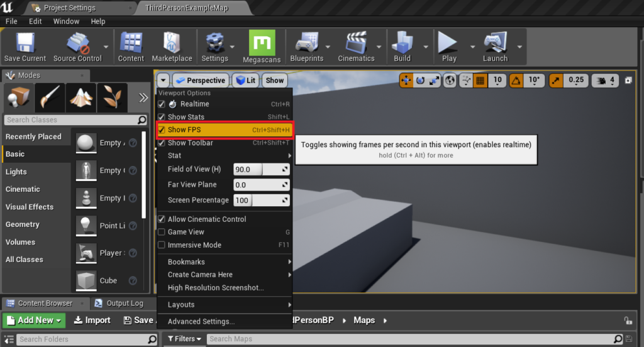Screen dimensions: 644x347
Task: Adjust the Screen Percentage slider
Action: click(261, 201)
